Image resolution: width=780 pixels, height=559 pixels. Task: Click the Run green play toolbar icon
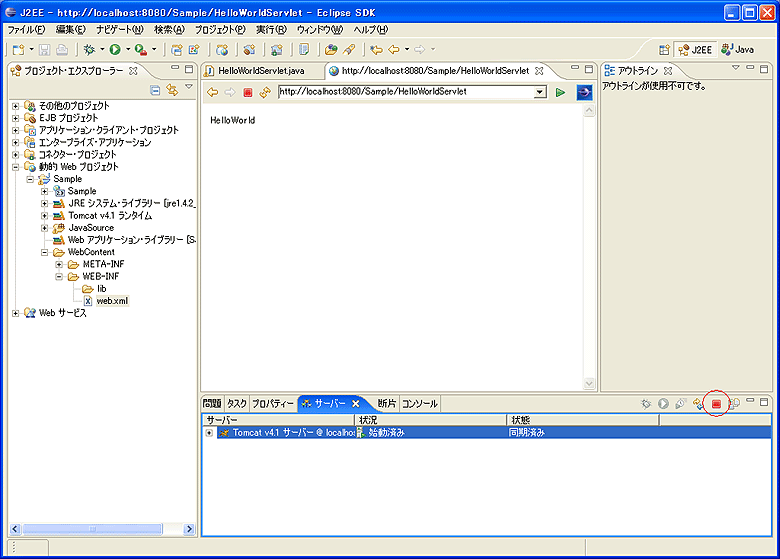click(115, 49)
